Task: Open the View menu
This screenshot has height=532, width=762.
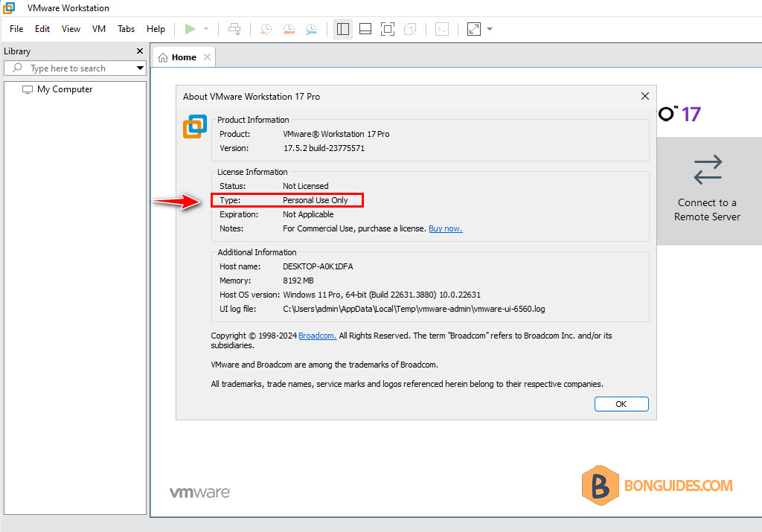Action: (71, 29)
